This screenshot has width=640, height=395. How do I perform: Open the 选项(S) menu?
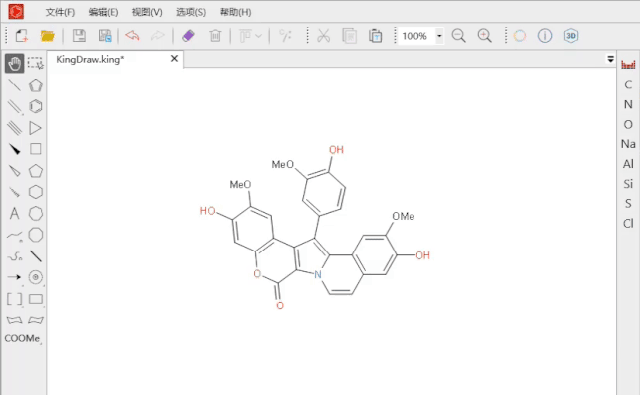point(191,12)
